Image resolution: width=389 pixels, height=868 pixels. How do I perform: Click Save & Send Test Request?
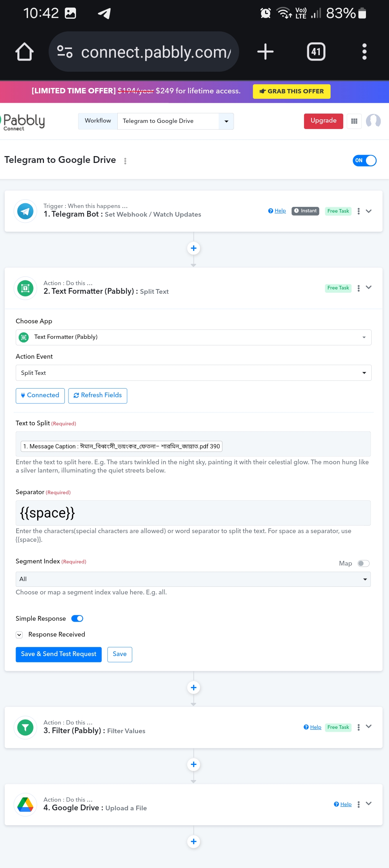pos(59,654)
